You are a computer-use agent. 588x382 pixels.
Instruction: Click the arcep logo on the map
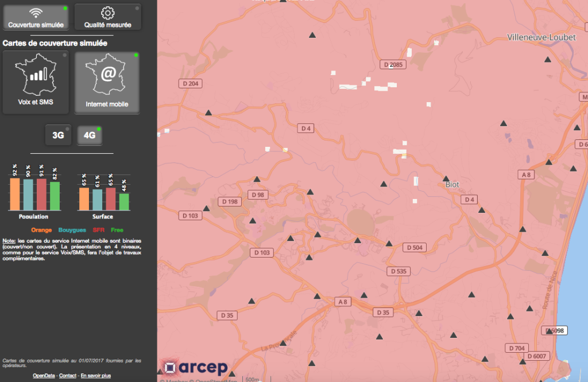[195, 368]
